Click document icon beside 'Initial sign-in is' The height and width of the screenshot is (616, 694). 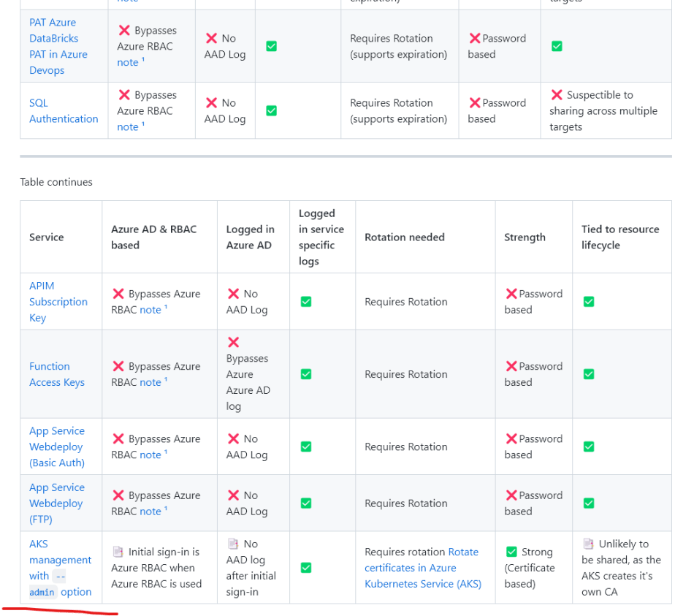(118, 552)
